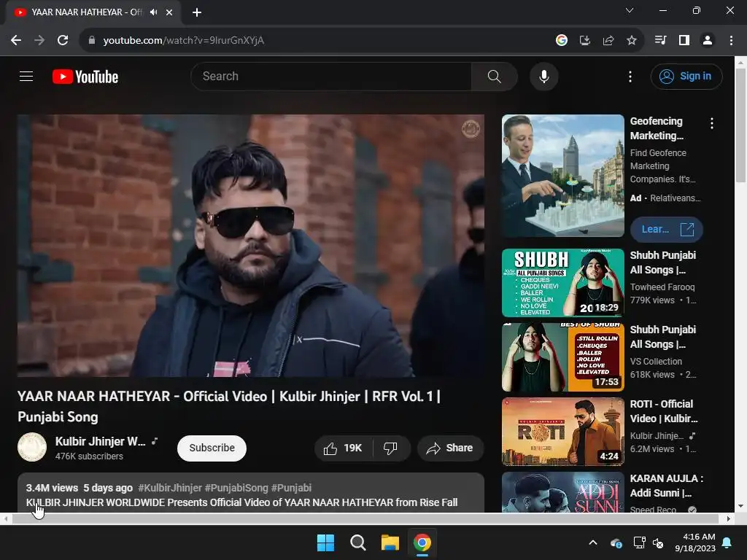Go back with browser back arrow

click(x=16, y=40)
